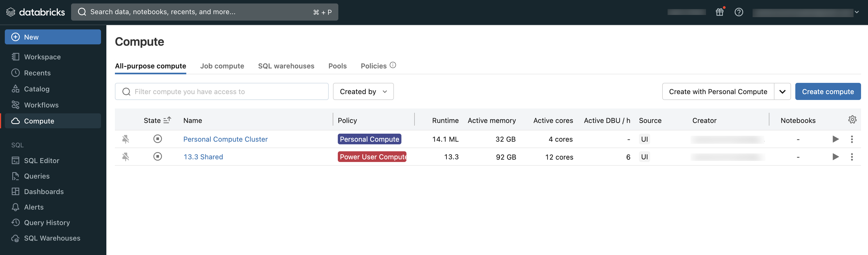Click the Policies info icon
868x255 pixels.
click(393, 65)
